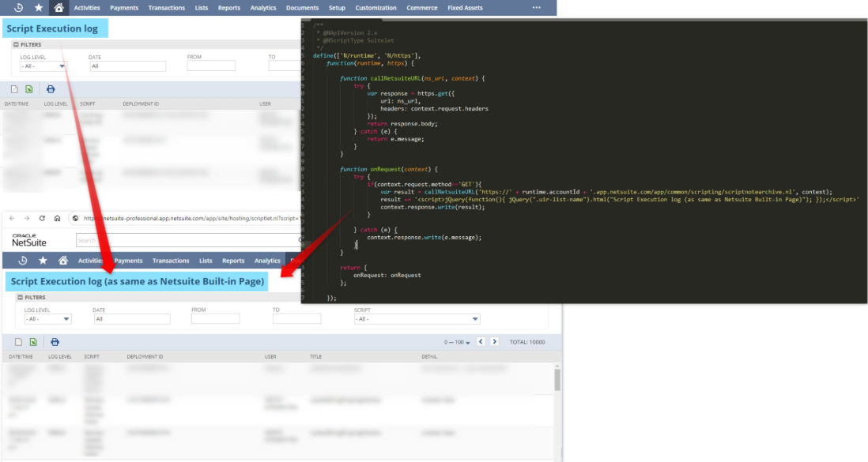Collapse the Filters section below the Built-in Page title
Viewport: 868px width, 462px height.
pos(20,298)
